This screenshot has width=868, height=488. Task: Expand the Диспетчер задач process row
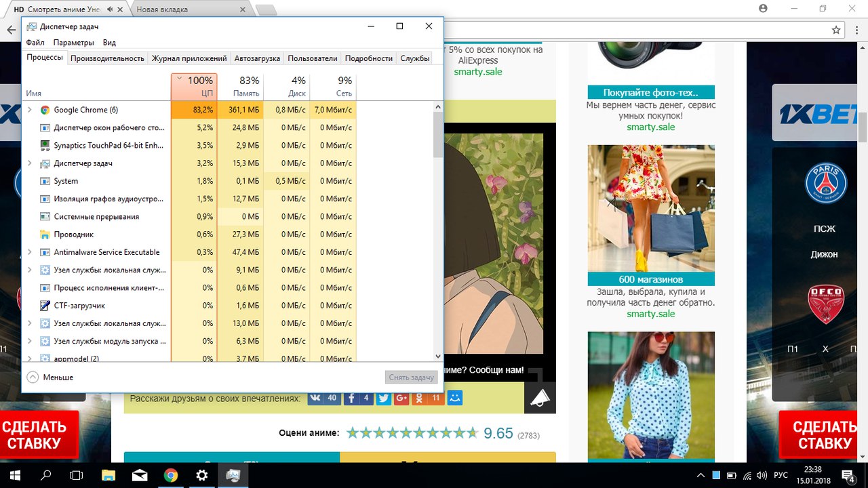click(29, 163)
